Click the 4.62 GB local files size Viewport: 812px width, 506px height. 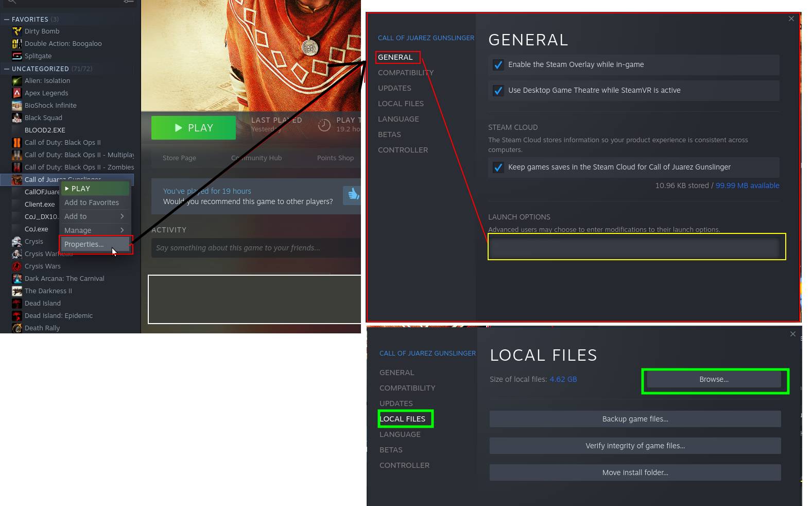pos(563,379)
